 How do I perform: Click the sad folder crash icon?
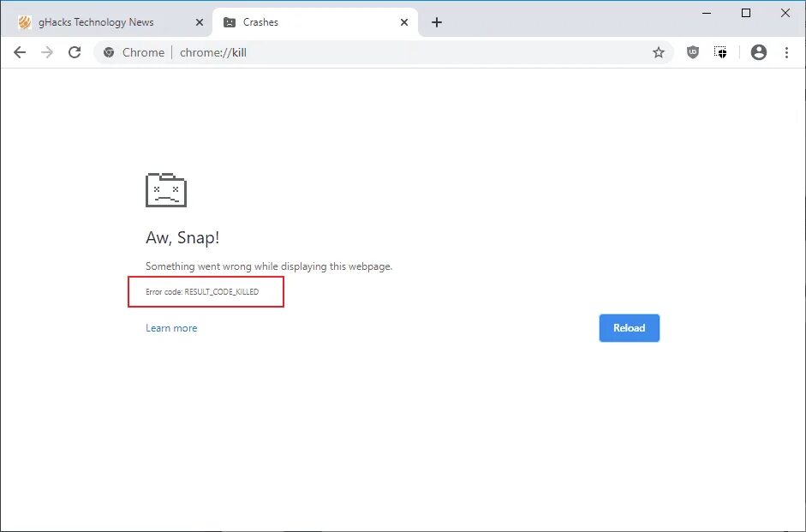click(166, 190)
